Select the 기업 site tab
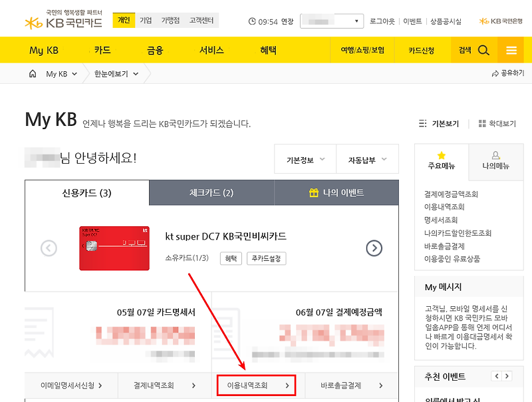Screen dimensions: 532x402 point(146,21)
